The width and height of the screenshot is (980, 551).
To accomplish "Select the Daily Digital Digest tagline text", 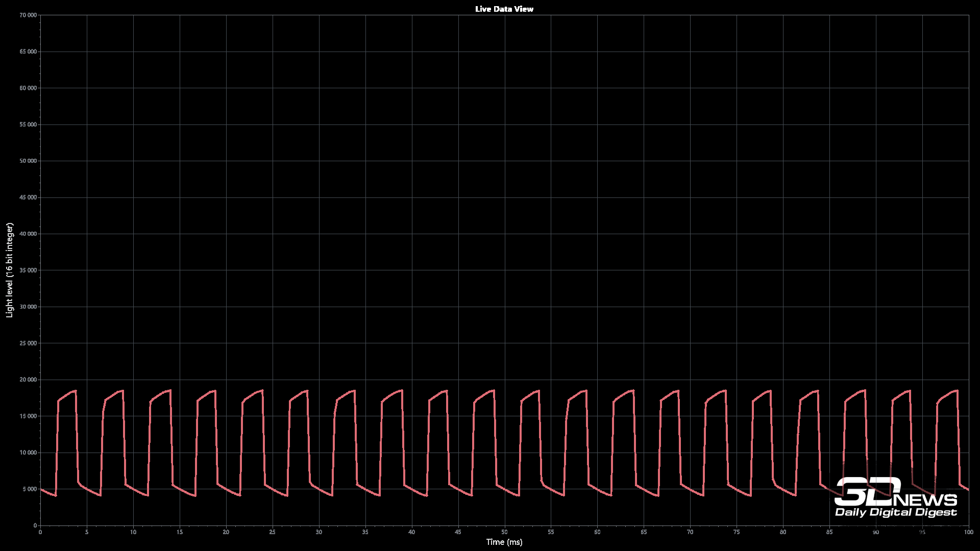I will click(896, 512).
